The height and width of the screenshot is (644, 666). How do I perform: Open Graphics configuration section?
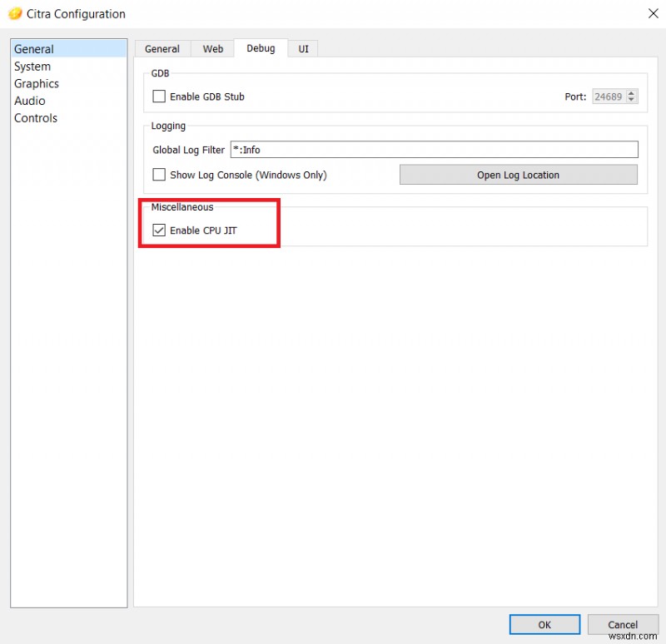pyautogui.click(x=37, y=83)
